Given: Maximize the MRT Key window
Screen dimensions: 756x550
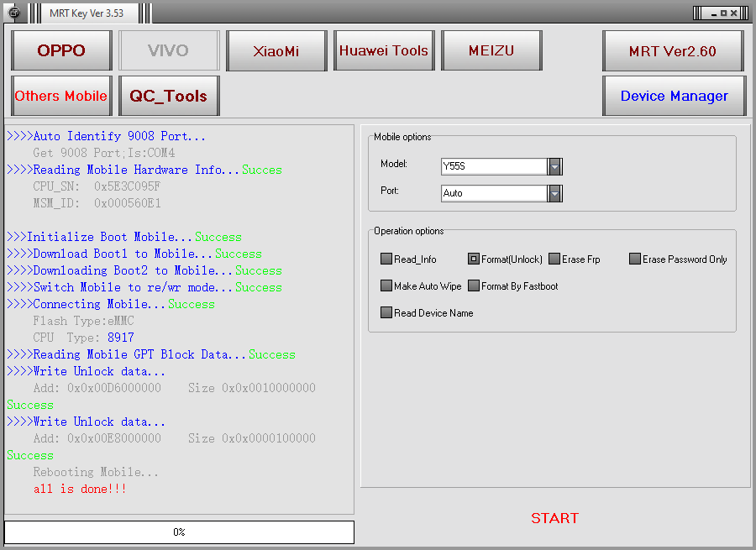Looking at the screenshot, I should tap(724, 13).
